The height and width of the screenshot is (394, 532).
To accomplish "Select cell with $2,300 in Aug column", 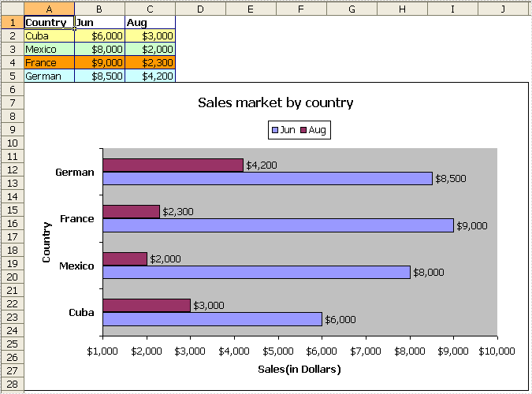I will (x=150, y=62).
